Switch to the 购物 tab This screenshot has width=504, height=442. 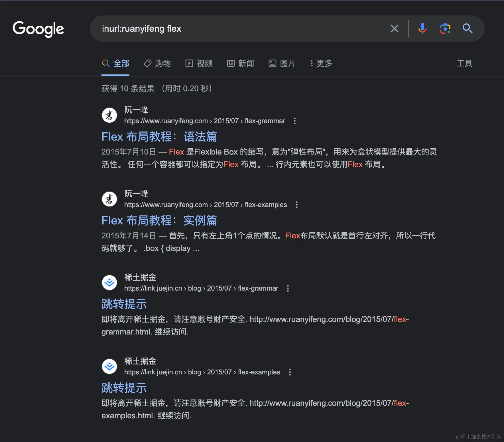(x=157, y=63)
